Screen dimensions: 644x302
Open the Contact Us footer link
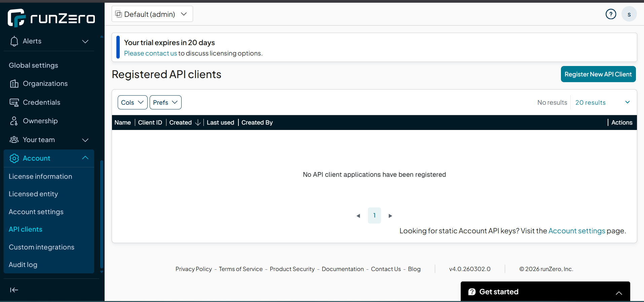pos(386,269)
